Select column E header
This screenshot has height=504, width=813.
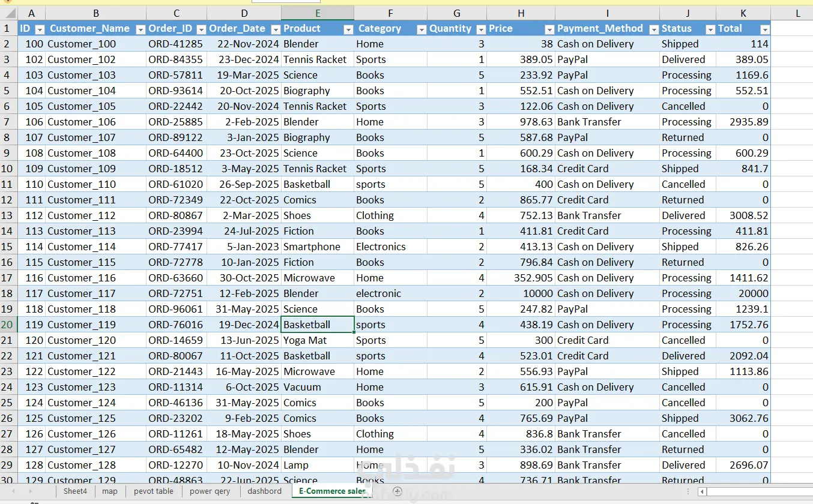pyautogui.click(x=318, y=13)
